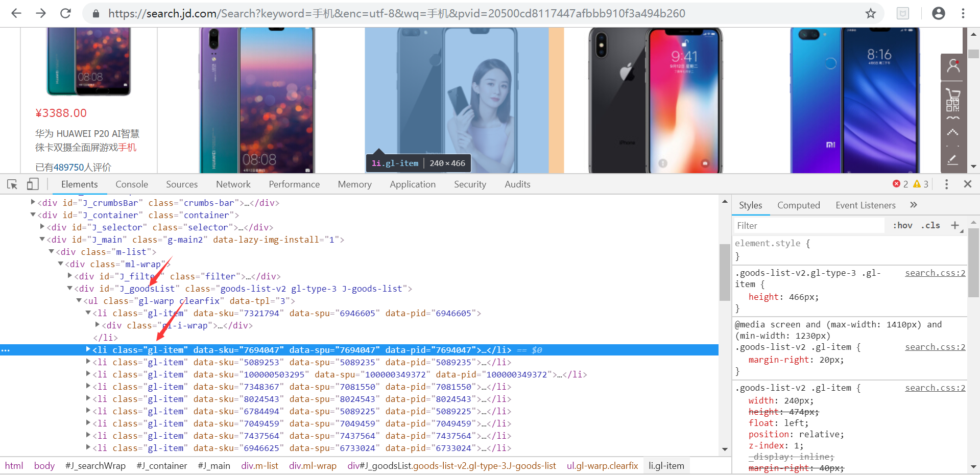This screenshot has height=475, width=980.
Task: Click JD sidebar back-to-top arrow
Action: (953, 133)
